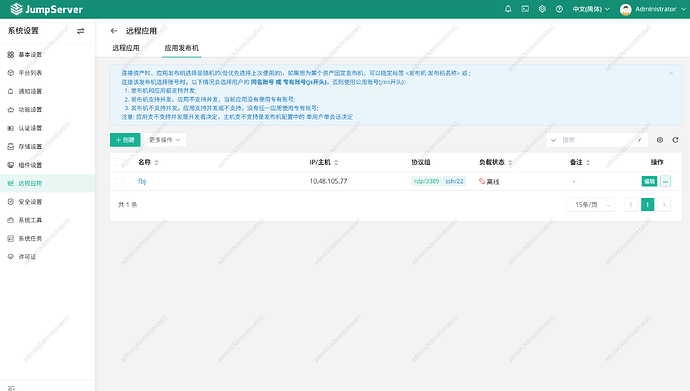This screenshot has height=391, width=690.
Task: Open the notifications bell icon
Action: [x=508, y=9]
